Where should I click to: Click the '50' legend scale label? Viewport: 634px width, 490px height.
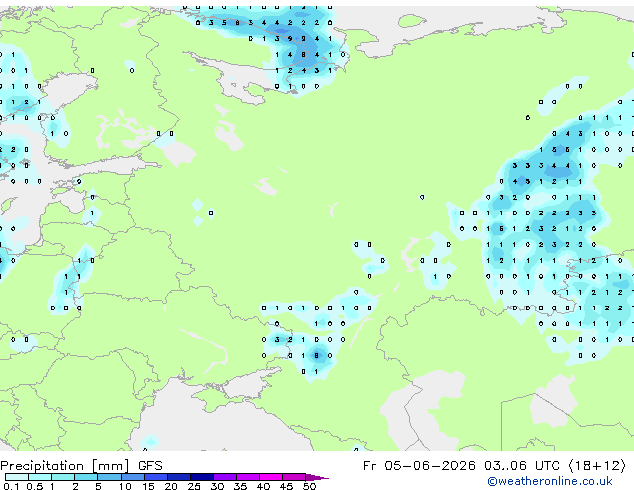point(309,486)
